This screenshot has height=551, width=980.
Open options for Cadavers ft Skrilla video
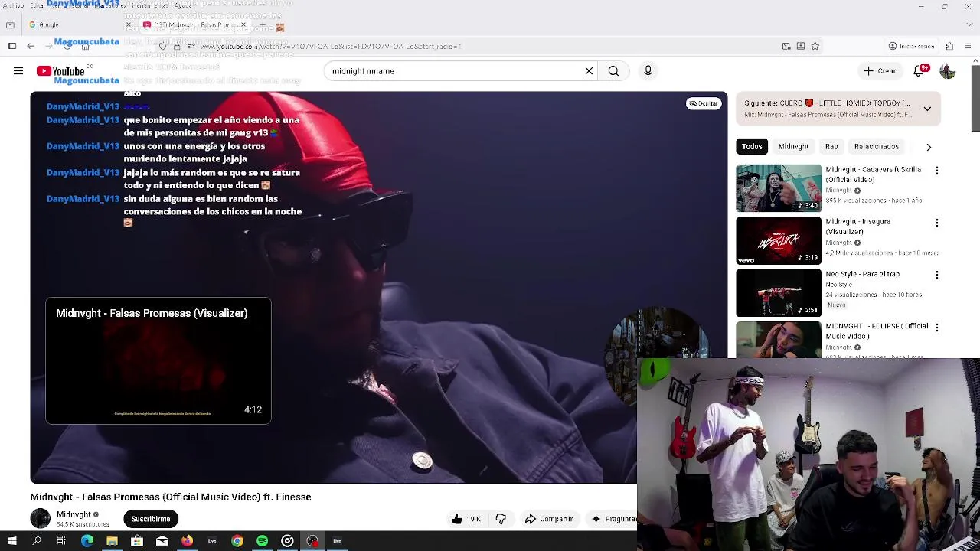click(936, 171)
